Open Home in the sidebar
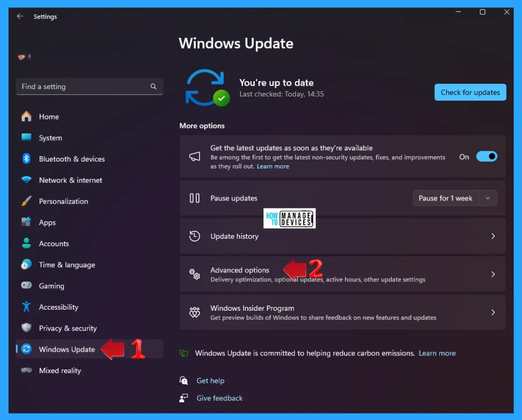The image size is (522, 420). pos(90,117)
